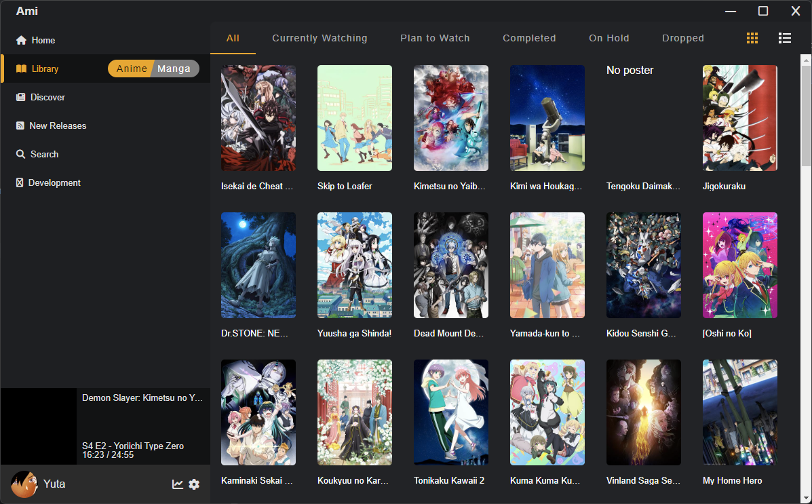
Task: Open Discover page label
Action: tap(47, 98)
